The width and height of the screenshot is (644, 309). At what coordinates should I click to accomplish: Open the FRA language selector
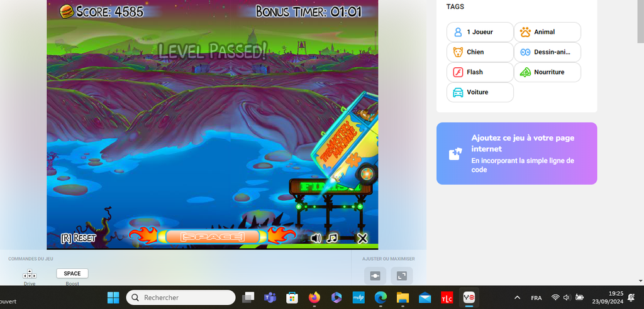tap(536, 297)
